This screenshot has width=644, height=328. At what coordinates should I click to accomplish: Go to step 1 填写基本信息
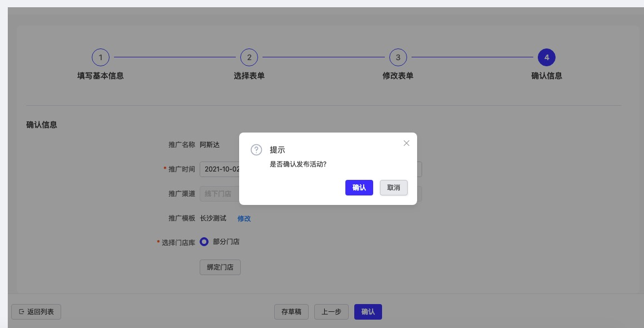(x=101, y=57)
